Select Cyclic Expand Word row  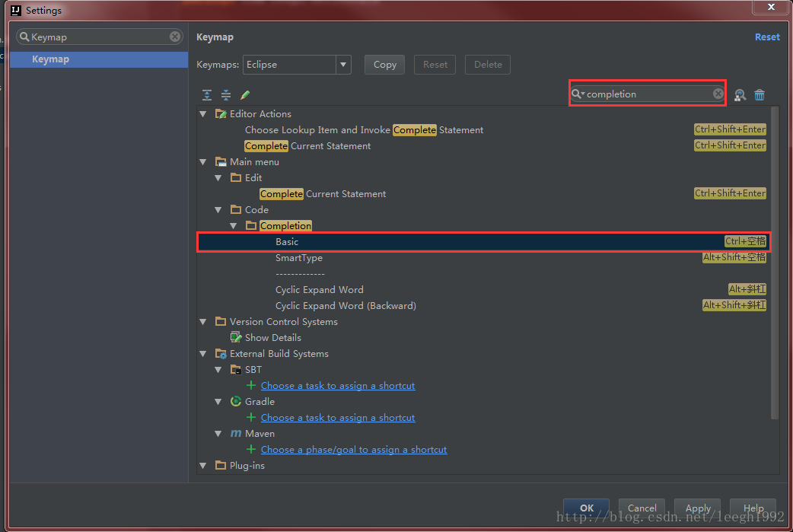pyautogui.click(x=483, y=290)
